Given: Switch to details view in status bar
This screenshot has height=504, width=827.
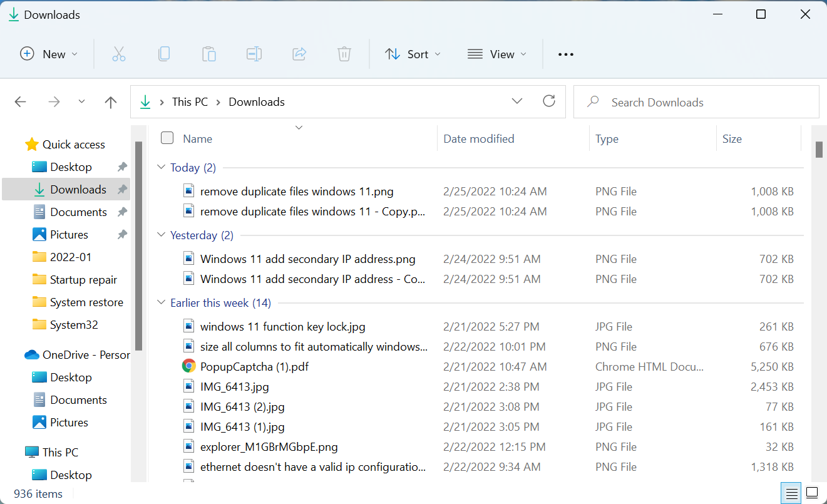Looking at the screenshot, I should click(x=791, y=492).
